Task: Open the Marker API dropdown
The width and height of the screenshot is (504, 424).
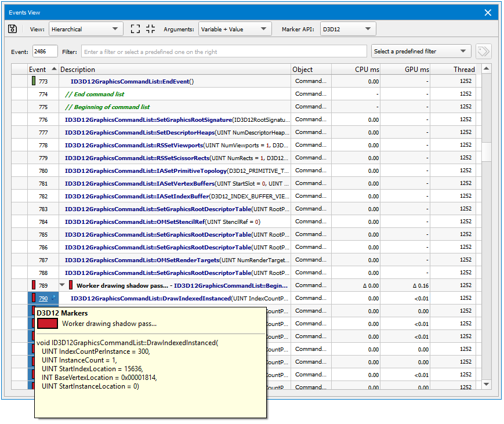Action: [x=348, y=29]
